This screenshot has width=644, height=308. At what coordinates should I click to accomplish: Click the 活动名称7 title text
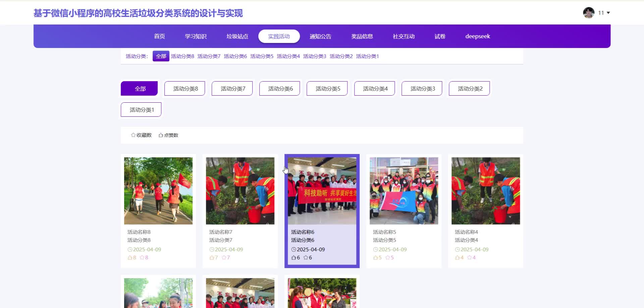(x=221, y=232)
